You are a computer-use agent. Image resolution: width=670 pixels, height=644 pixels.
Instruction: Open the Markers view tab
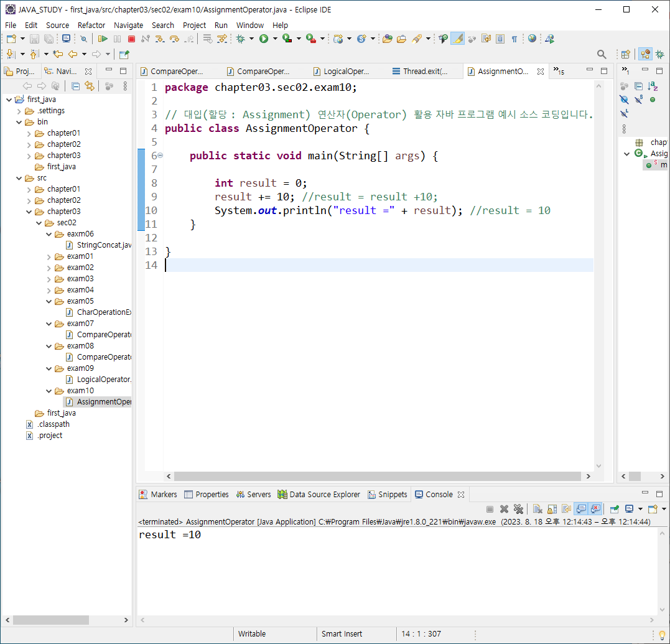click(x=159, y=495)
